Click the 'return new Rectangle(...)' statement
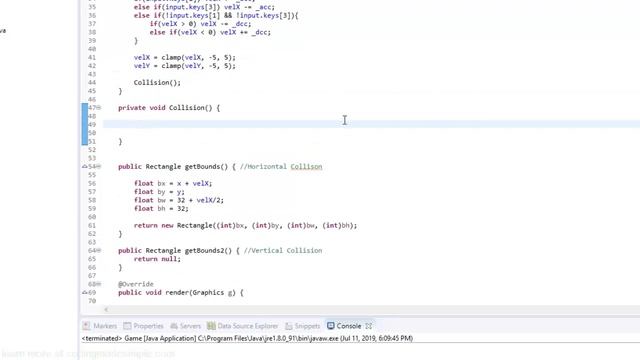640x360 pixels. pyautogui.click(x=245, y=225)
